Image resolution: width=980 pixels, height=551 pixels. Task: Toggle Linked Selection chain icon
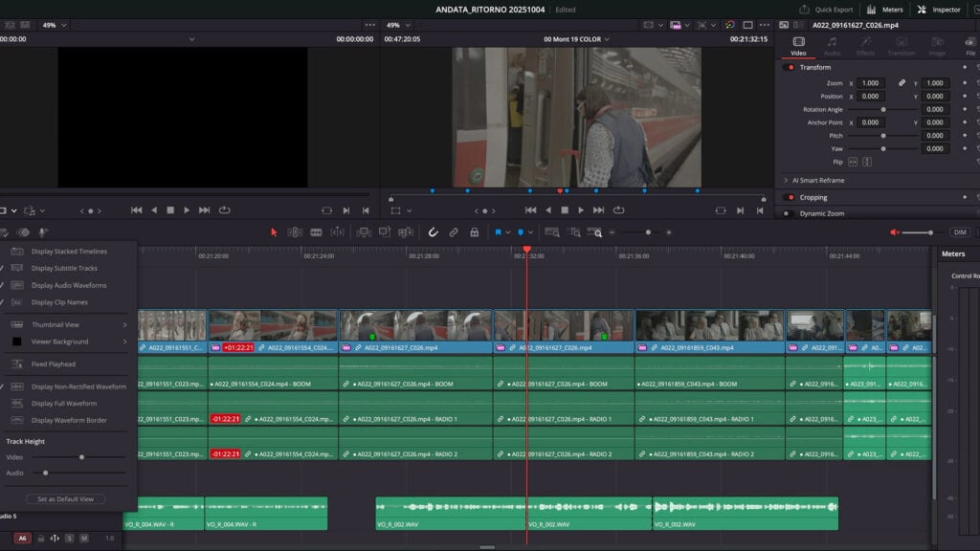pos(454,232)
